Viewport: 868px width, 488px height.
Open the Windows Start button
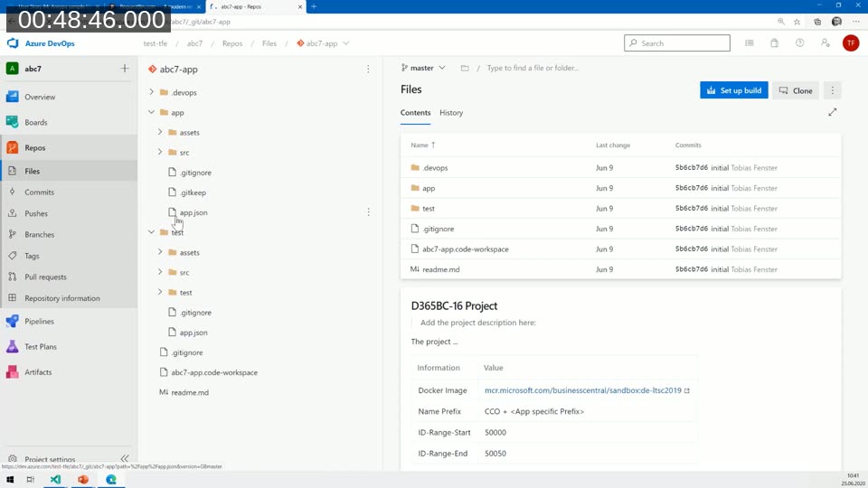pos(10,480)
